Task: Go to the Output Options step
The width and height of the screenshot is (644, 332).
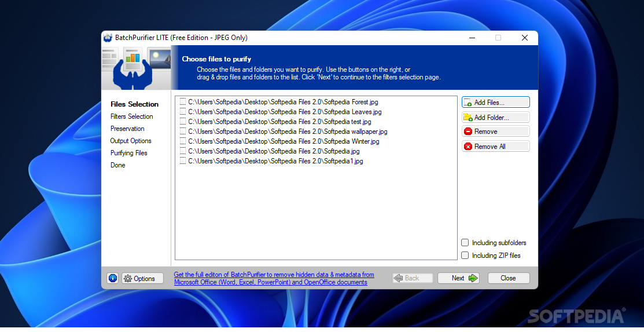Action: coord(131,141)
